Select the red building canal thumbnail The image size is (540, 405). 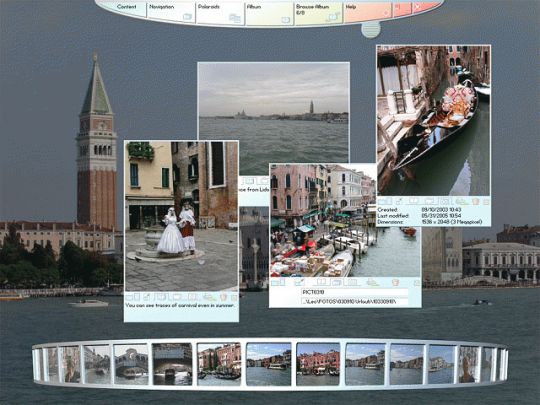pos(318,364)
